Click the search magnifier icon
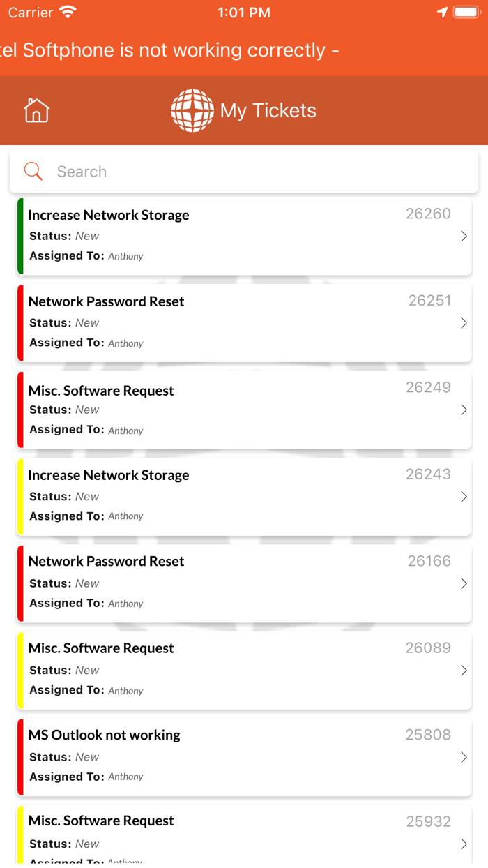Screen dimensions: 488x868 tap(33, 172)
